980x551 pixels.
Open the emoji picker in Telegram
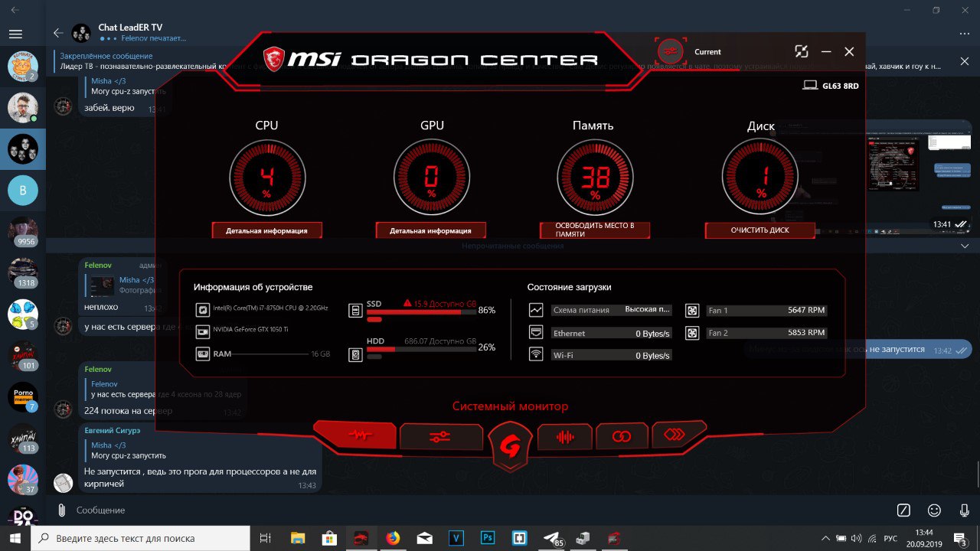pos(934,510)
